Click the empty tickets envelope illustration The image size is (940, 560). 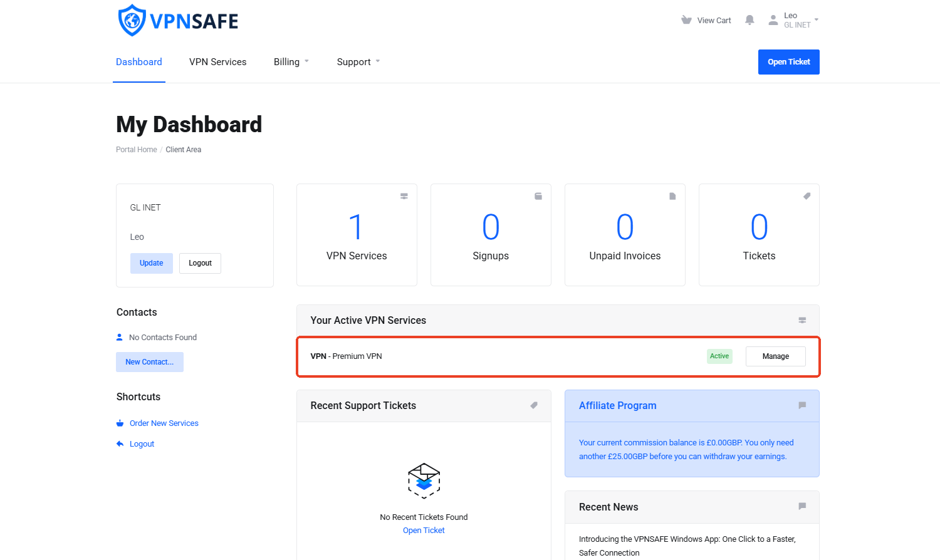click(x=424, y=480)
